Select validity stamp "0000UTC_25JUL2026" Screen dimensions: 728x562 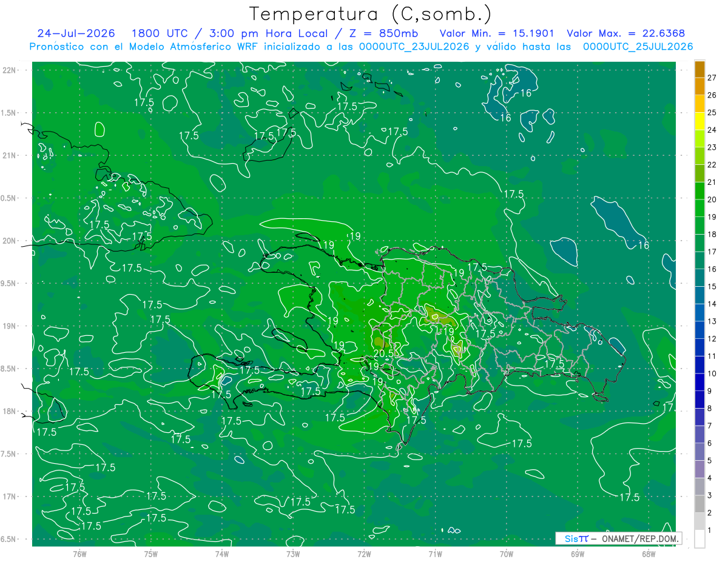pyautogui.click(x=638, y=47)
